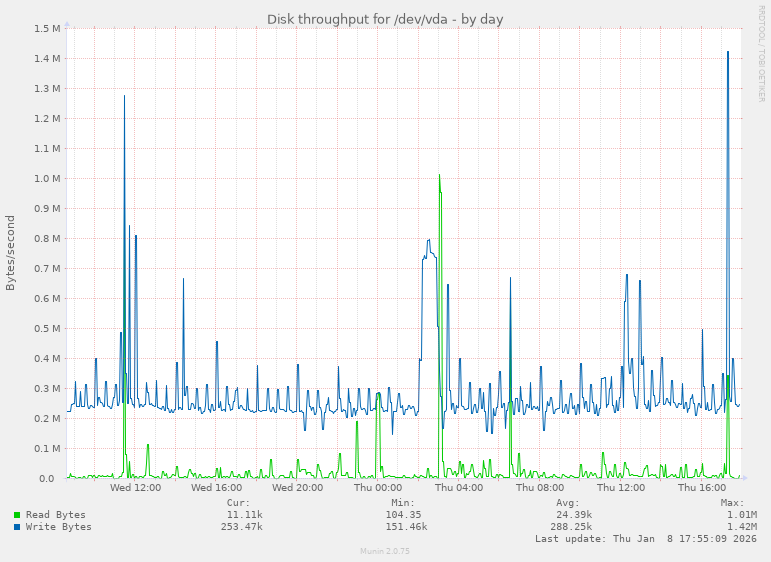Click the '0.0' y-axis tick label
The height and width of the screenshot is (562, 771).
pyautogui.click(x=47, y=478)
